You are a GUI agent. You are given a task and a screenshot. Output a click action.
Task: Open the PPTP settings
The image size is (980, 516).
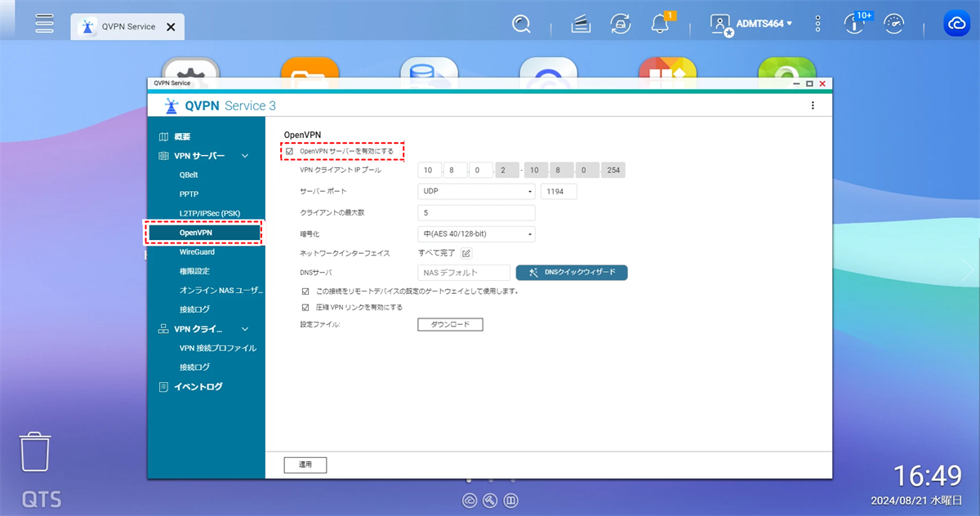click(189, 194)
